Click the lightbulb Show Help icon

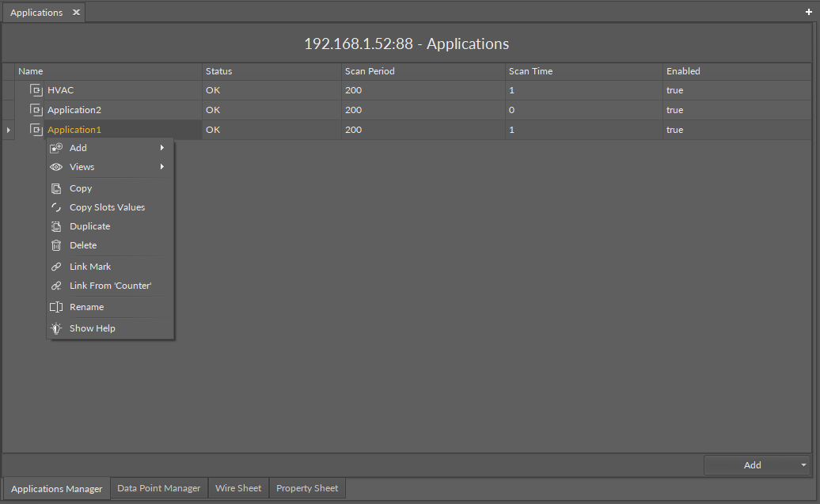point(56,328)
